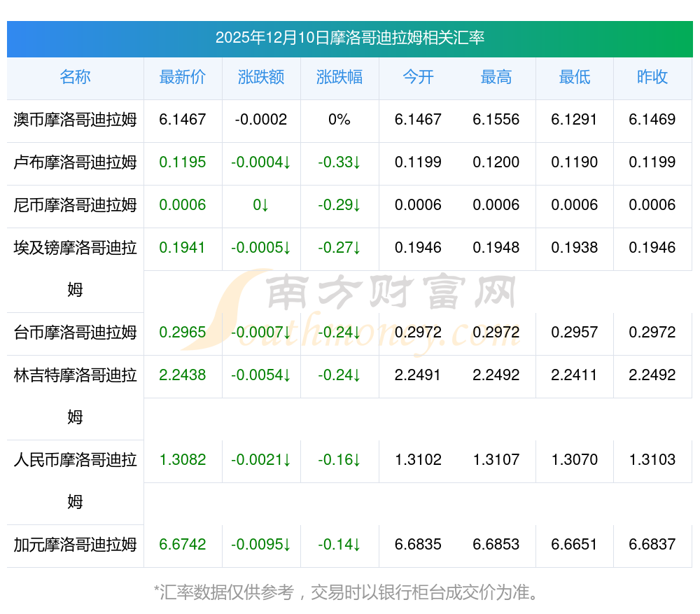Select the -0.33↓ change percentage cell
Viewport: 700px width, 614px height.
click(339, 162)
